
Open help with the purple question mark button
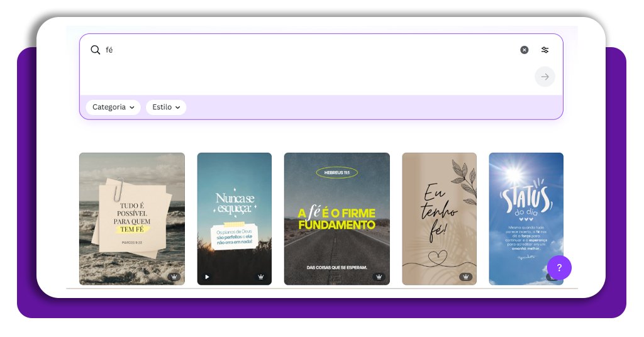[559, 268]
